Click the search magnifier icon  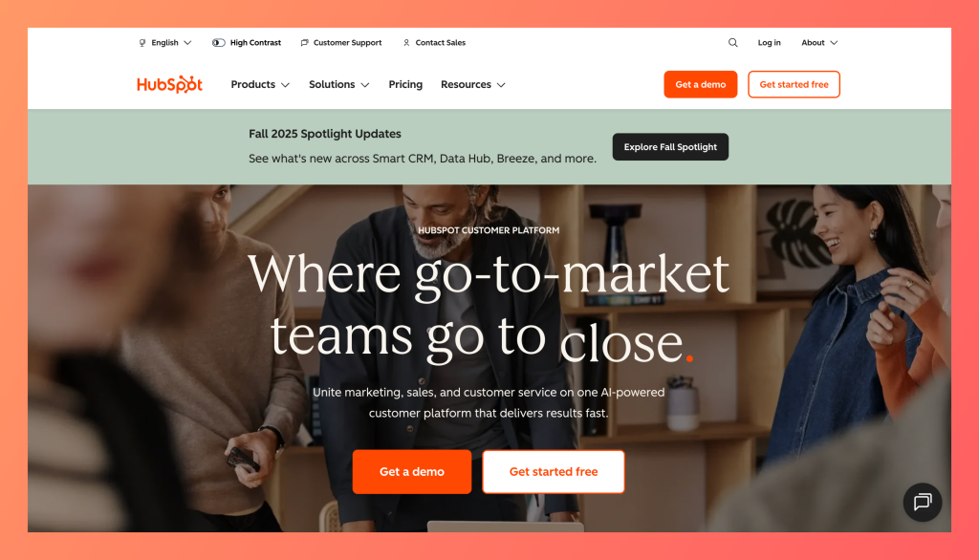[x=732, y=42]
